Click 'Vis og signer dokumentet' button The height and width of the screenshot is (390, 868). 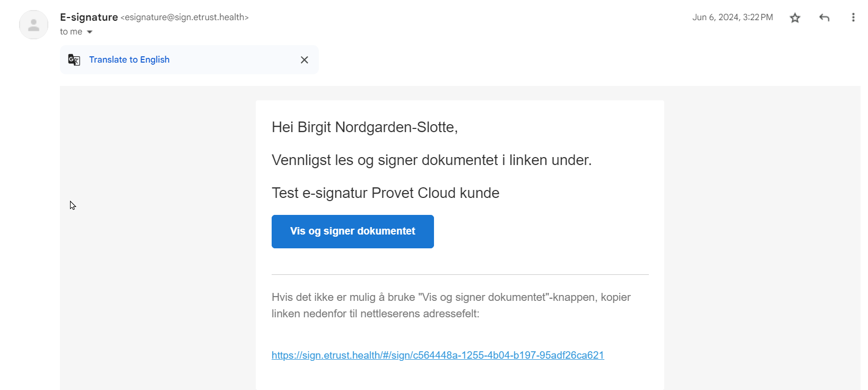[x=353, y=231]
